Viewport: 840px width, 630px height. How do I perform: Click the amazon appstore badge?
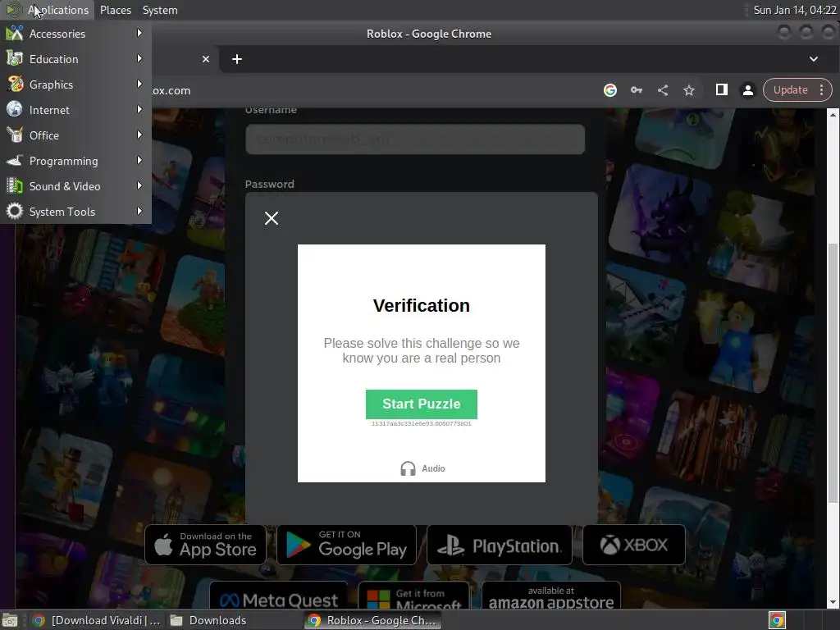pyautogui.click(x=551, y=596)
